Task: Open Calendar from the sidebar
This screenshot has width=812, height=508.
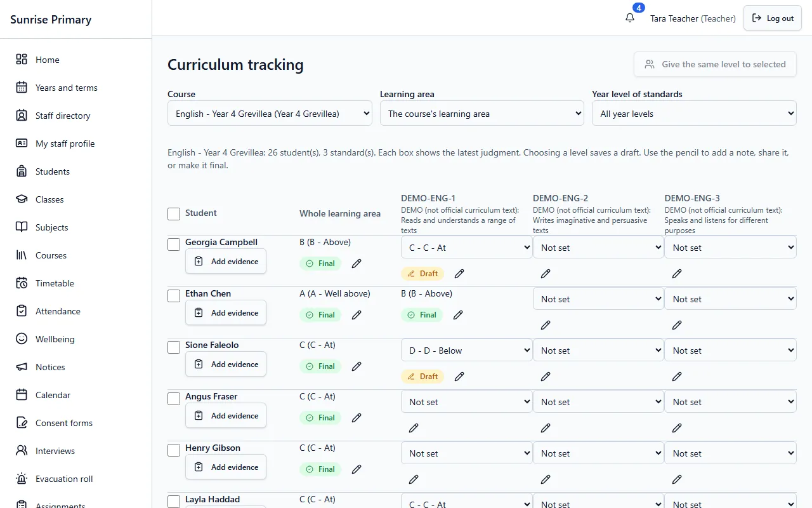Action: 53,395
